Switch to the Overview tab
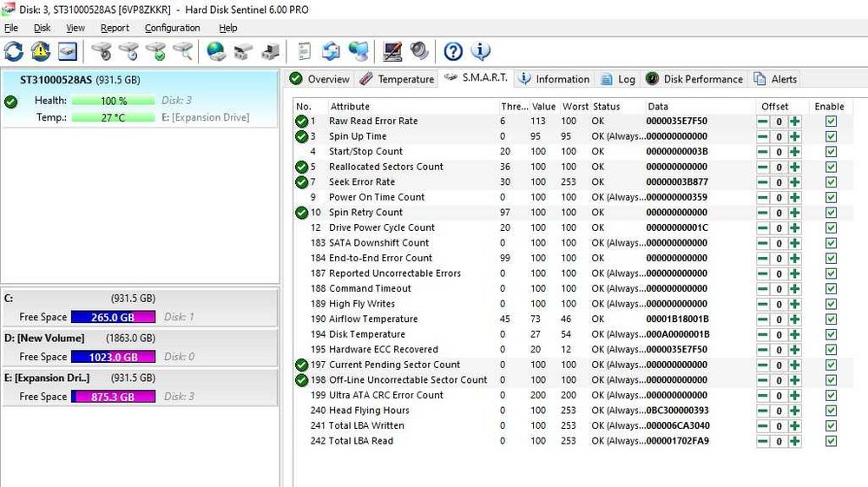Image resolution: width=868 pixels, height=487 pixels. [319, 79]
